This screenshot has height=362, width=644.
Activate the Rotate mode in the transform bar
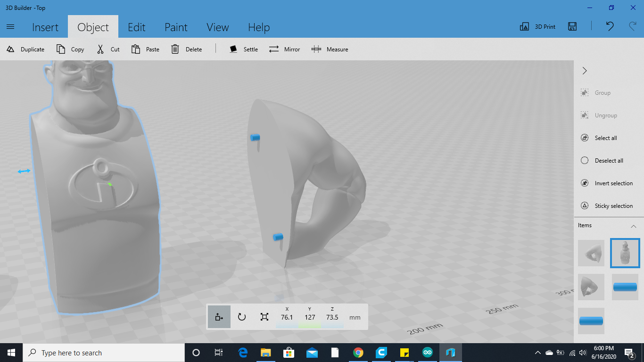point(242,316)
